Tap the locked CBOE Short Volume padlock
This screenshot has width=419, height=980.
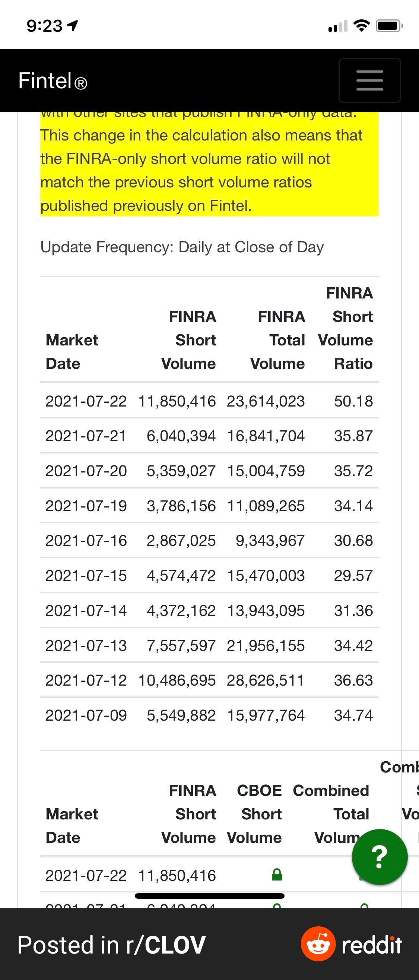pyautogui.click(x=277, y=875)
